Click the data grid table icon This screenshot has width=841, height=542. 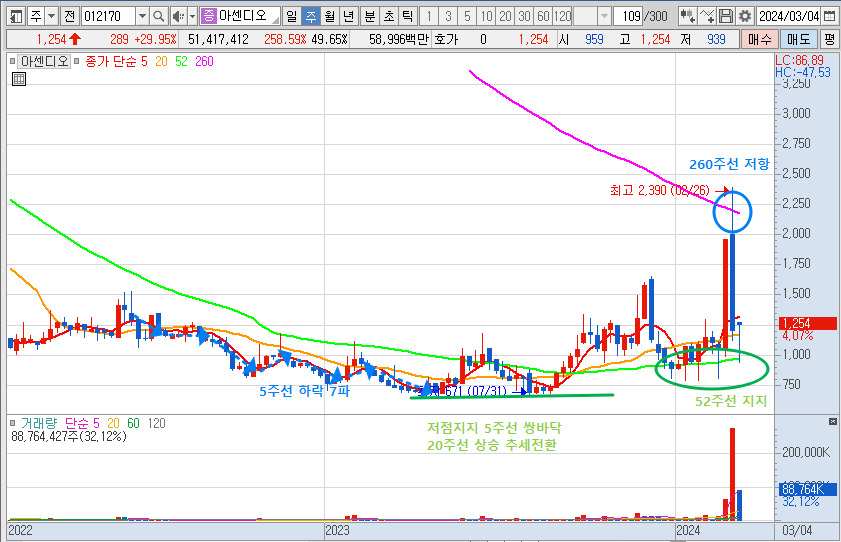click(x=19, y=79)
